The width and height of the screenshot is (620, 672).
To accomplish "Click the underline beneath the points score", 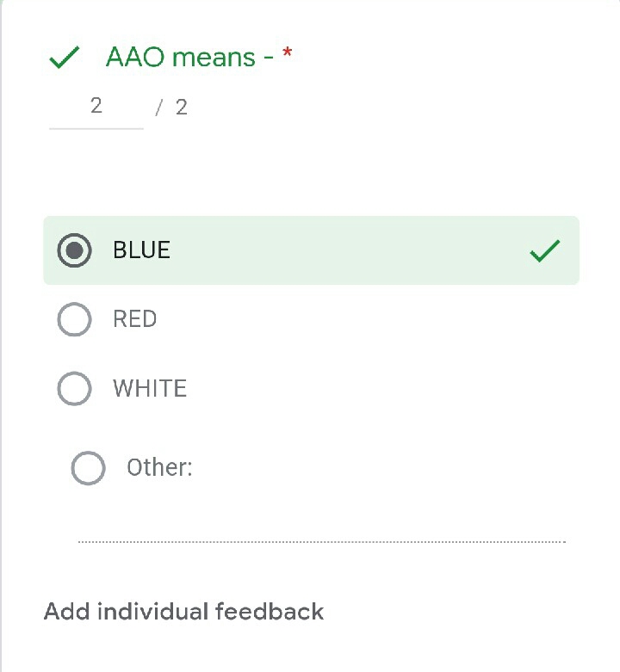I will tap(96, 128).
